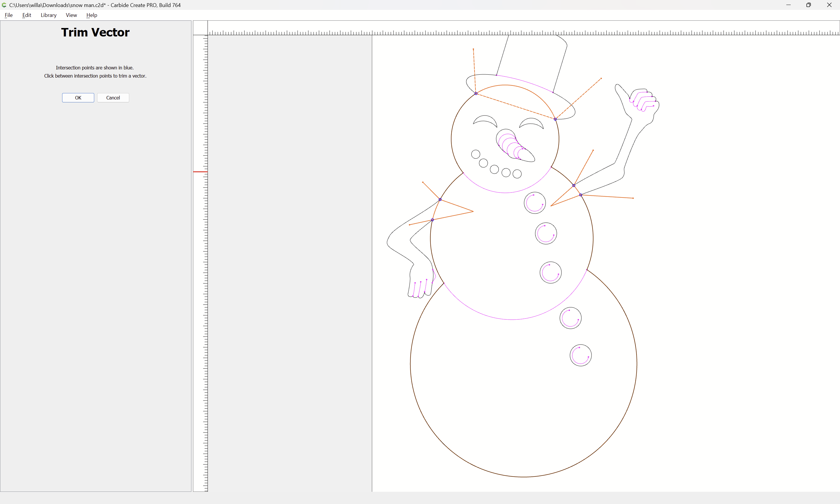
Task: Click the first coal mouth circle on the left
Action: (x=476, y=155)
